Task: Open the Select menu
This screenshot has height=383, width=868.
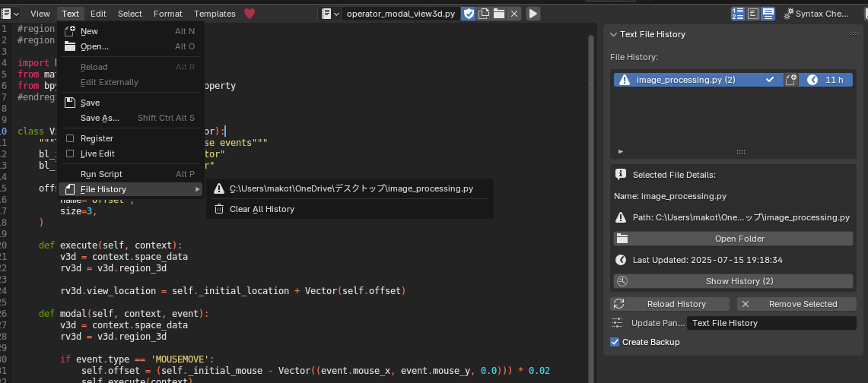Action: pos(130,14)
